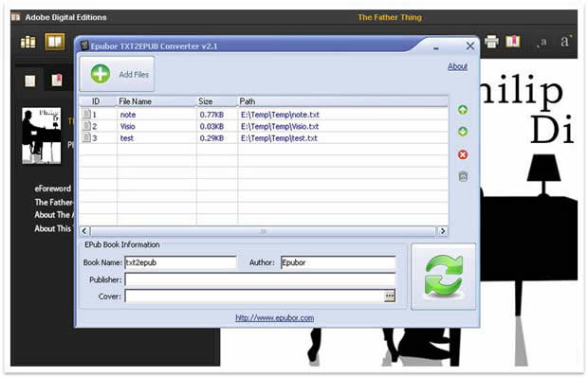This screenshot has width=588, height=378.
Task: Click the Book Name input field
Action: (180, 262)
